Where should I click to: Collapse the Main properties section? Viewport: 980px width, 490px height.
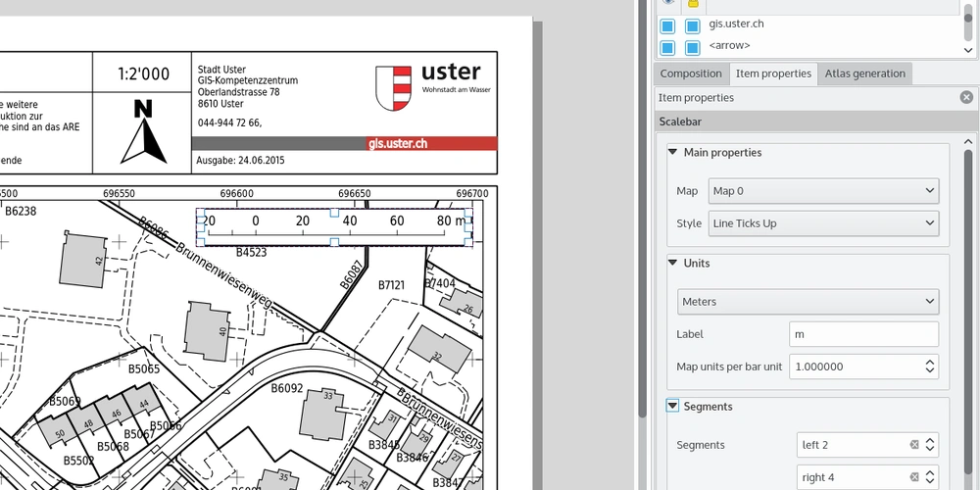(672, 152)
